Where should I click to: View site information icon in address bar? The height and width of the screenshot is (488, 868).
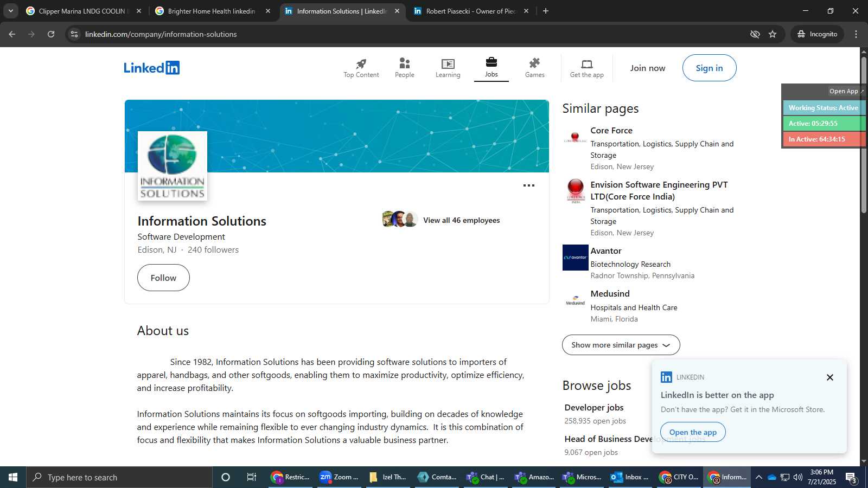tap(74, 34)
